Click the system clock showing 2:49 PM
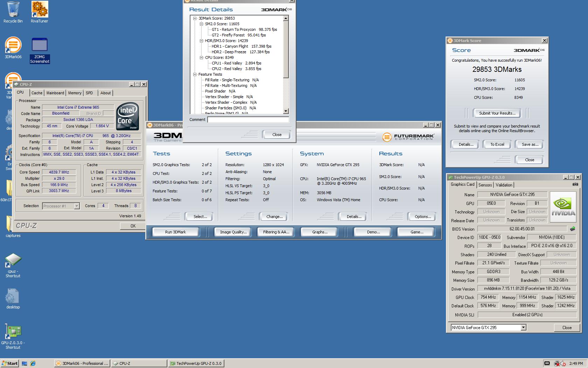The height and width of the screenshot is (368, 588). coord(576,363)
